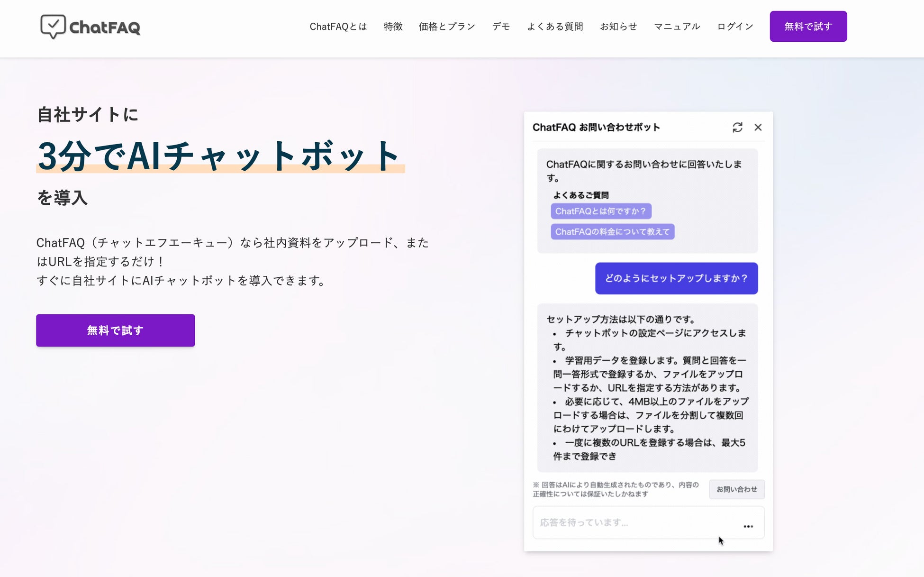Open the 価格とプラン page
This screenshot has width=924, height=577.
tap(446, 27)
